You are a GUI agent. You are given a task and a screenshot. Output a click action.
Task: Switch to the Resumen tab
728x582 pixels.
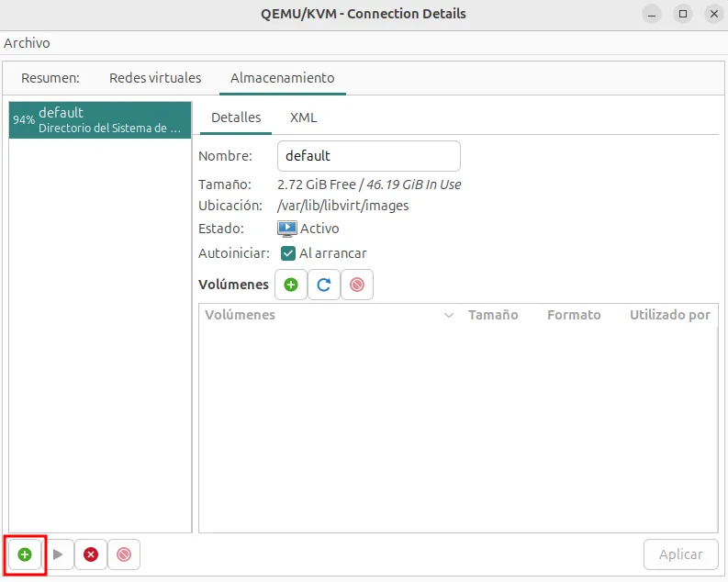click(50, 78)
